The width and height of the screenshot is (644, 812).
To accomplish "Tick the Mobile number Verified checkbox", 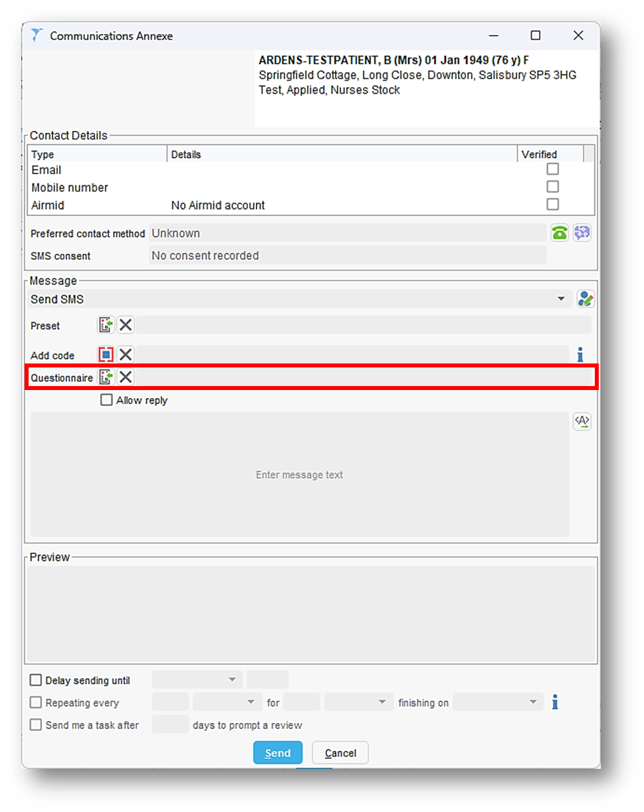I will pos(552,187).
